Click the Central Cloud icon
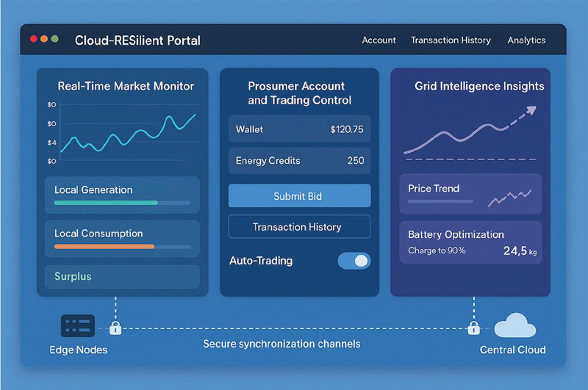Viewport: 588px width, 390px height. click(x=514, y=325)
